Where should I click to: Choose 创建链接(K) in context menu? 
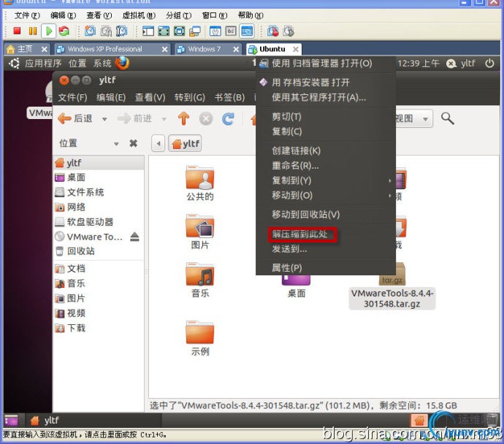[x=326, y=150]
